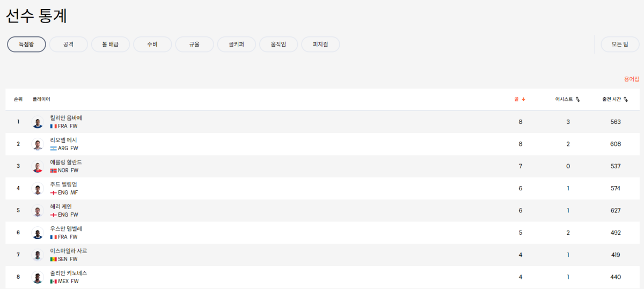Open the 모든 팀 team filter
The width and height of the screenshot is (644, 289).
[620, 45]
